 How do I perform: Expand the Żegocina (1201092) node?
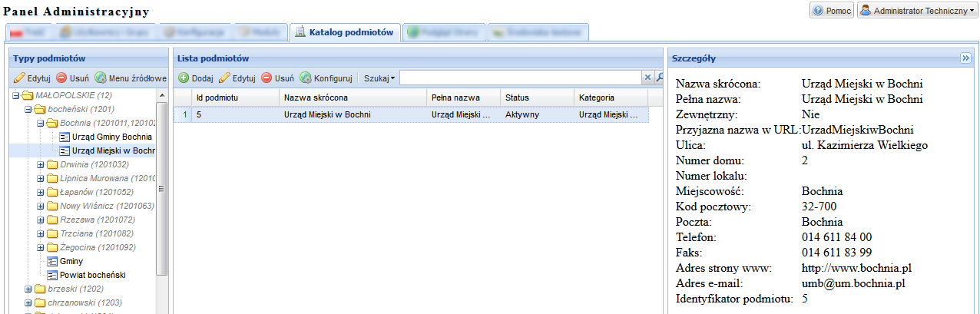[x=41, y=247]
